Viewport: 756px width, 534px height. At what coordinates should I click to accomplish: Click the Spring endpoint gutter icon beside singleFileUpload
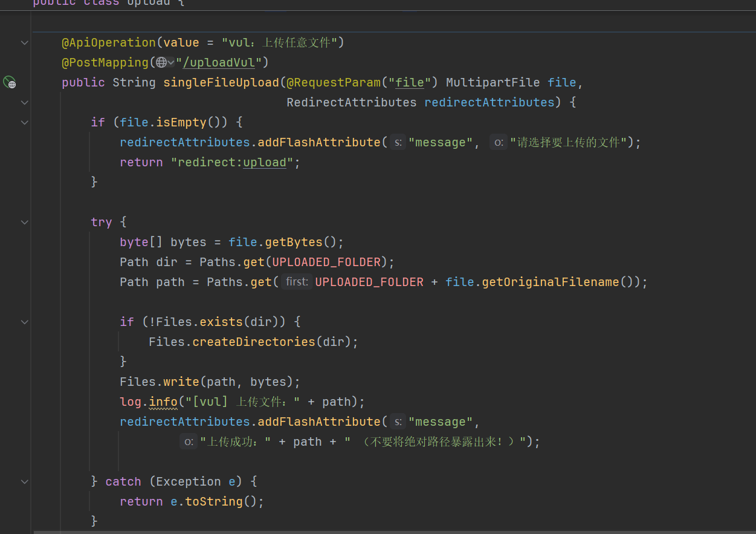tap(9, 82)
